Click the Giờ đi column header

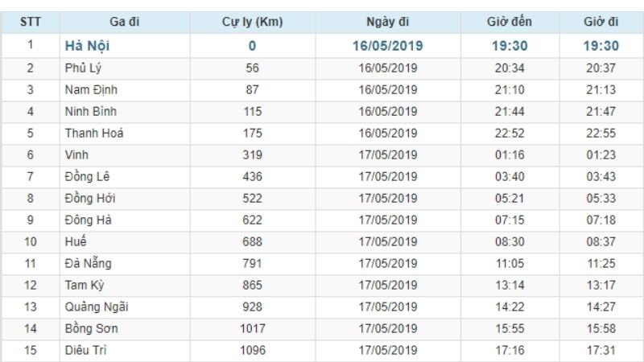(x=601, y=22)
